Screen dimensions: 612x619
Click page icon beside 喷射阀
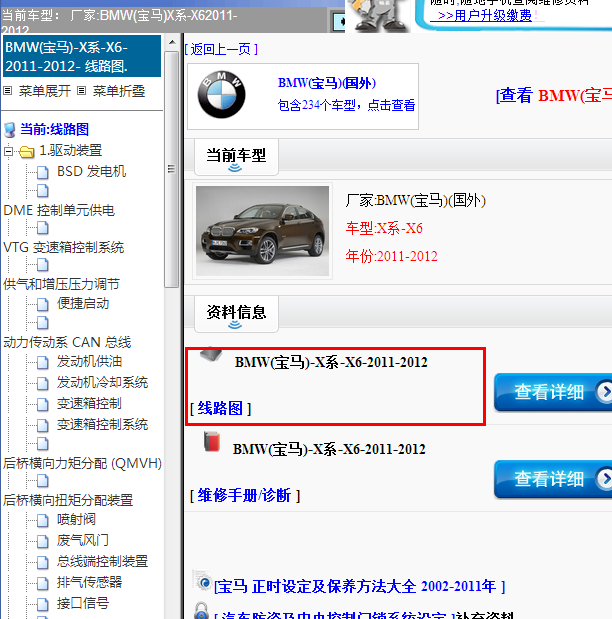[43, 520]
